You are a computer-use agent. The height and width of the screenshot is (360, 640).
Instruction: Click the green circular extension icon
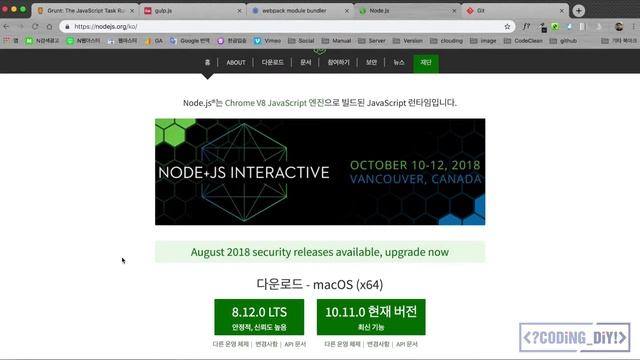[x=555, y=27]
